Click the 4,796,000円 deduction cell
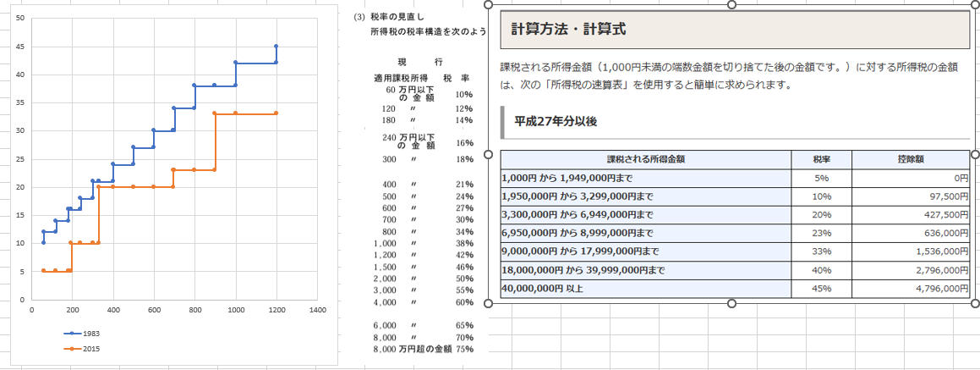The height and width of the screenshot is (370, 980). pyautogui.click(x=910, y=289)
